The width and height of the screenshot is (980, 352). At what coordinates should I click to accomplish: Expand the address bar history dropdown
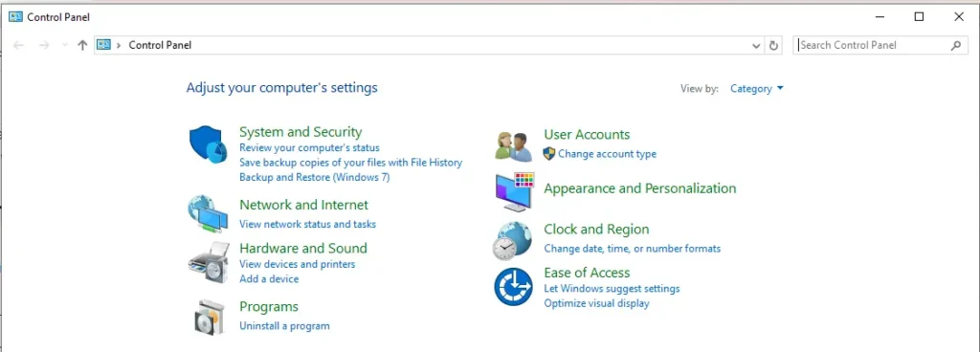click(x=756, y=45)
